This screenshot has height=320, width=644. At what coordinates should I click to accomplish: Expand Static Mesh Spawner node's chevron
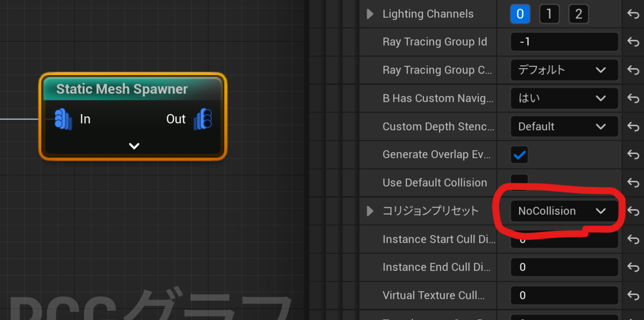click(x=134, y=146)
